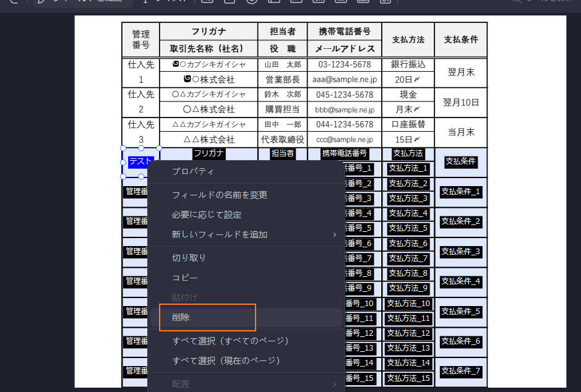Select the checkbox field tool icon
The image size is (581, 392).
tap(230, 2)
